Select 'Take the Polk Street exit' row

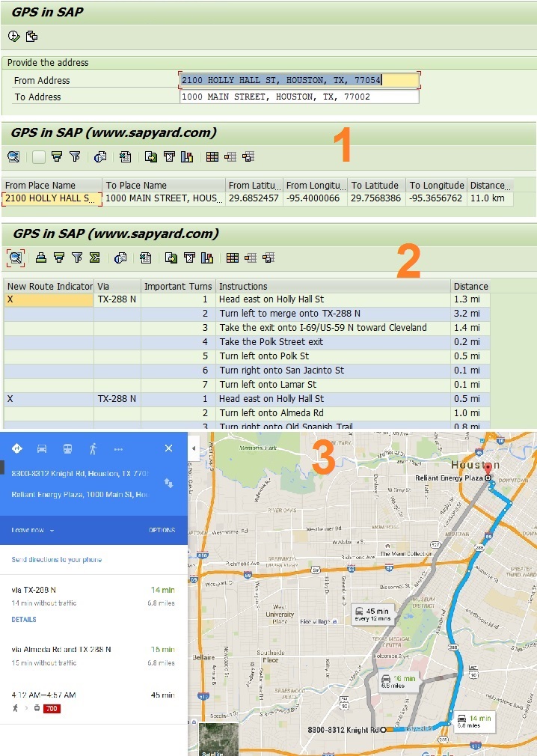click(x=247, y=342)
